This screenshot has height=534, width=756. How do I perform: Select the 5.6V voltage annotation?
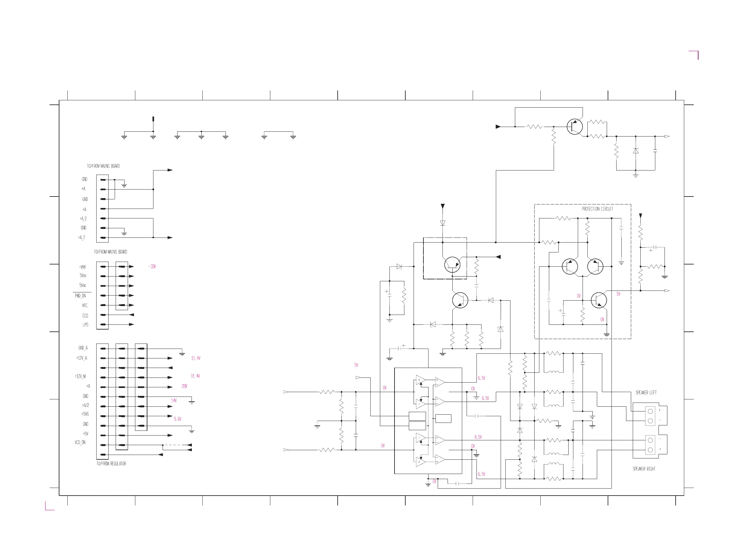[178, 419]
